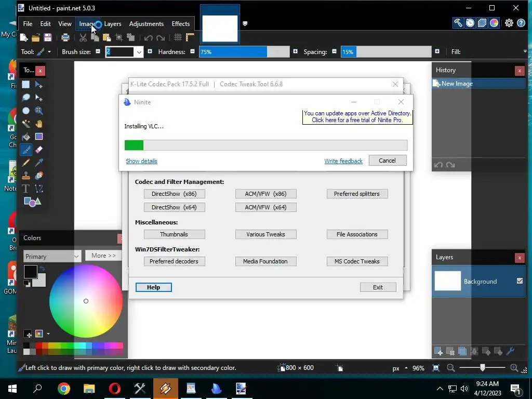Open the File menu

[28, 24]
